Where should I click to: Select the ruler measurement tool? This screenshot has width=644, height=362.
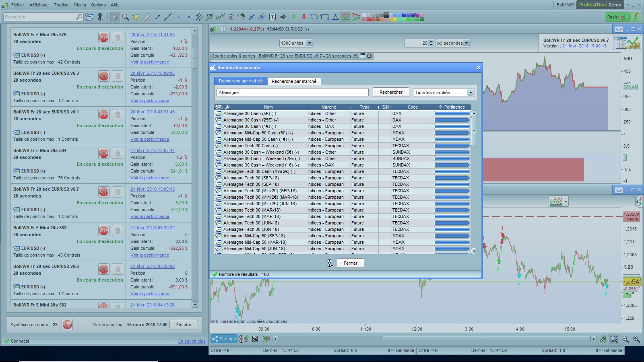147,17
